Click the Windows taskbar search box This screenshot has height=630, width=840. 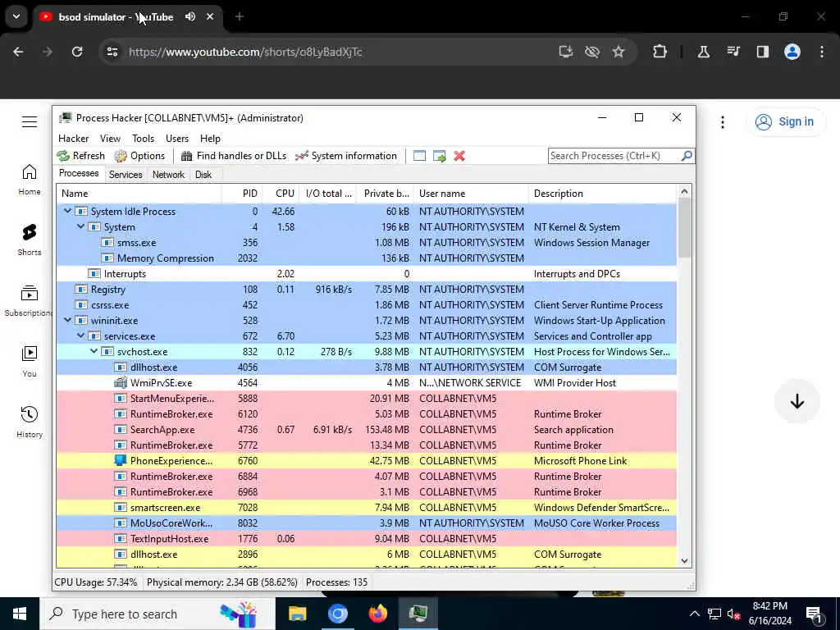click(157, 614)
